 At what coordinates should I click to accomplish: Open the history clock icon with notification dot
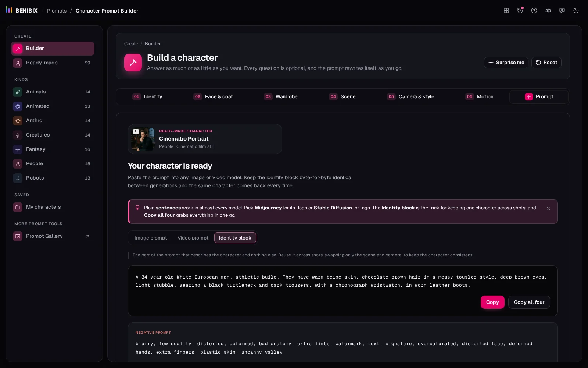coord(520,11)
